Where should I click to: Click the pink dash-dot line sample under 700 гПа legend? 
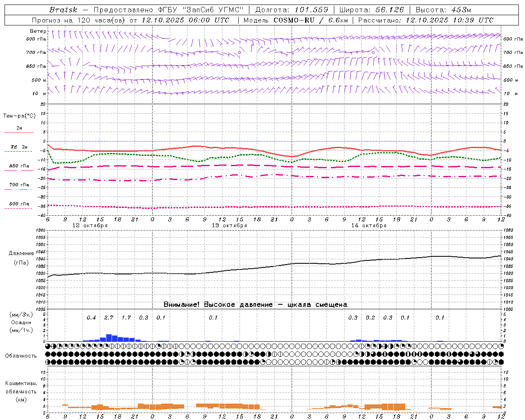[x=18, y=190]
